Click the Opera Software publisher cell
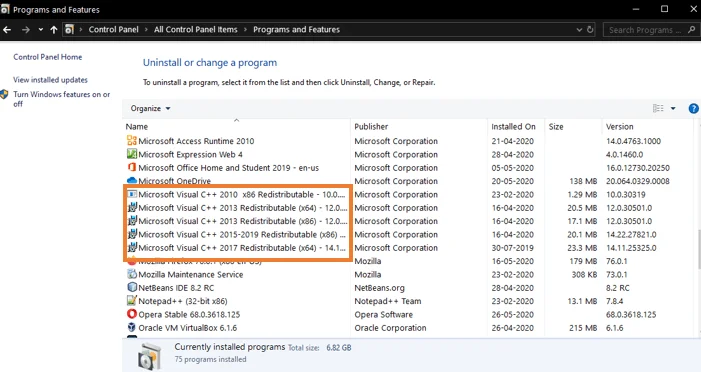701x372 pixels. pyautogui.click(x=384, y=314)
